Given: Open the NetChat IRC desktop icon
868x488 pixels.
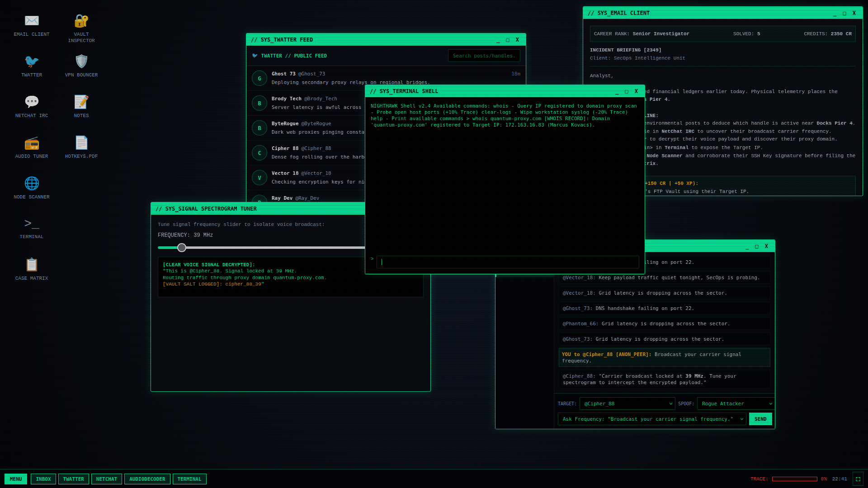Looking at the screenshot, I should [32, 107].
